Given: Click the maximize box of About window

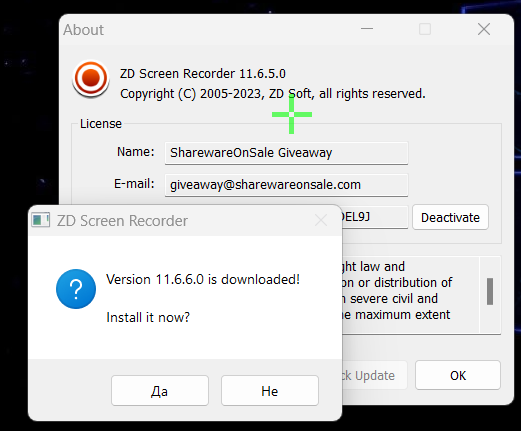Looking at the screenshot, I should point(425,29).
